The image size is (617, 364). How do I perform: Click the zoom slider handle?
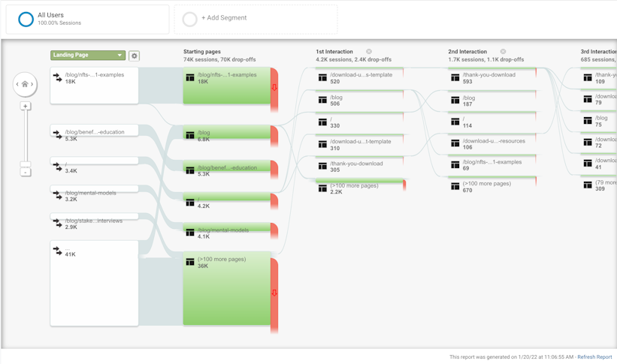click(x=25, y=164)
